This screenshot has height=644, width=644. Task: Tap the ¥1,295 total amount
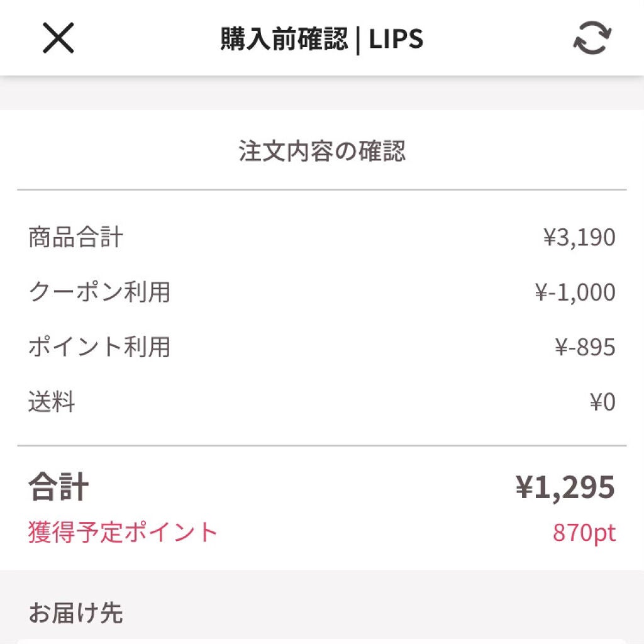565,487
